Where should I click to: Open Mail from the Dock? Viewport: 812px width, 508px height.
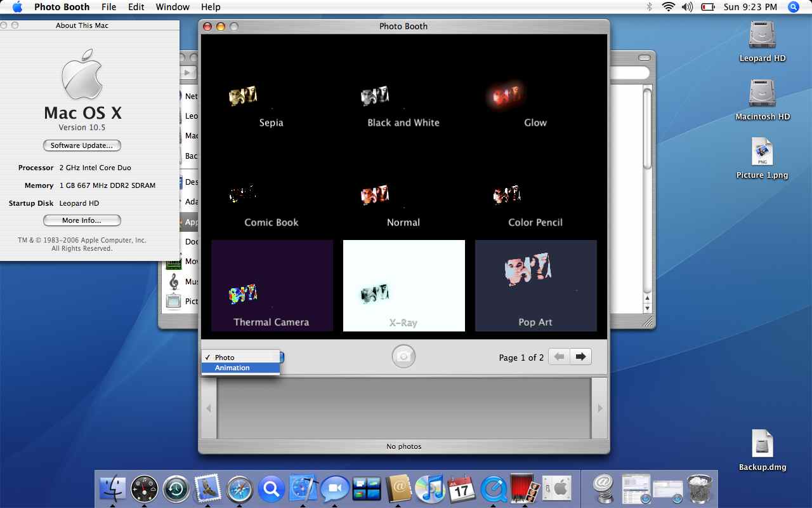207,489
